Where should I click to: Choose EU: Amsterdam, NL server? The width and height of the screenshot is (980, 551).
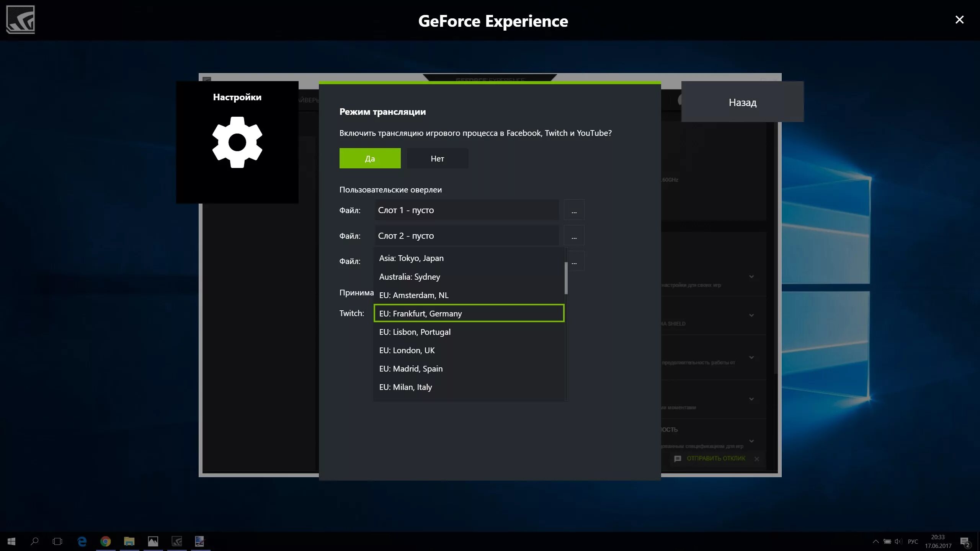tap(469, 295)
